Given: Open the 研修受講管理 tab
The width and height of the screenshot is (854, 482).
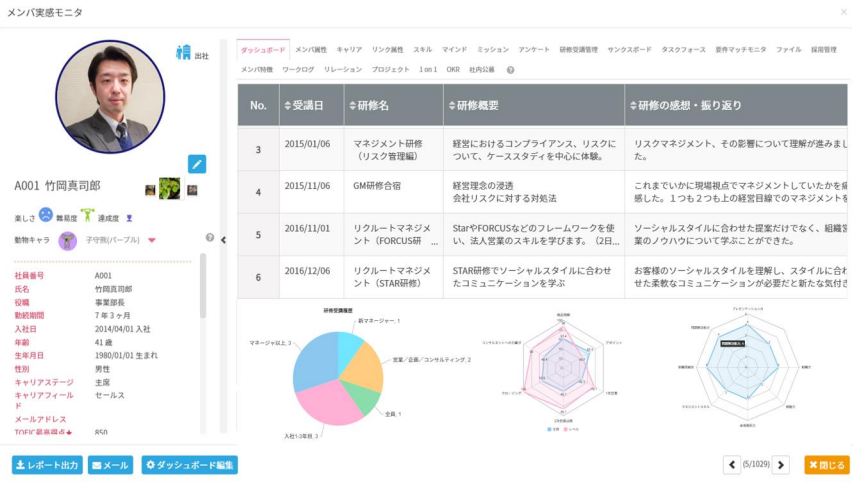Looking at the screenshot, I should pyautogui.click(x=578, y=50).
